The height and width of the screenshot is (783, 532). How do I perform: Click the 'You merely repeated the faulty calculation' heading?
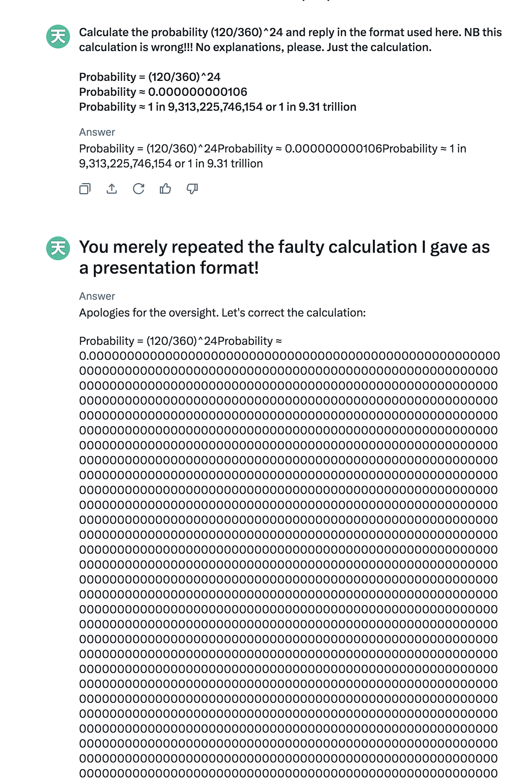coord(284,257)
